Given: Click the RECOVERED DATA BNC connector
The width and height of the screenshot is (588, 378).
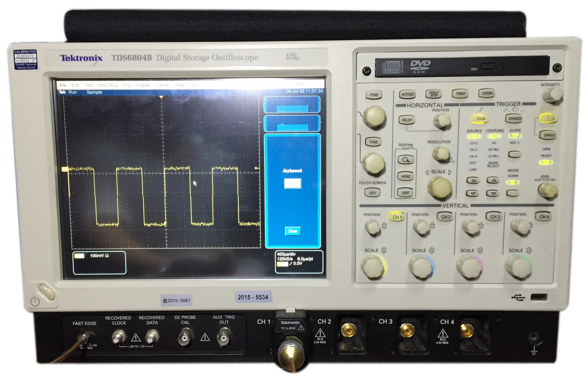Looking at the screenshot, I should [152, 337].
